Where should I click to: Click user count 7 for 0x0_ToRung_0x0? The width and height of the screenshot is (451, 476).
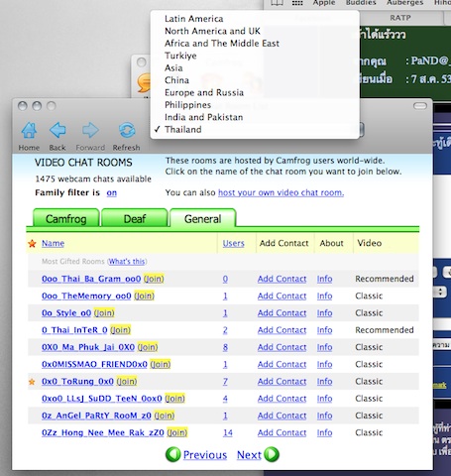(x=225, y=382)
